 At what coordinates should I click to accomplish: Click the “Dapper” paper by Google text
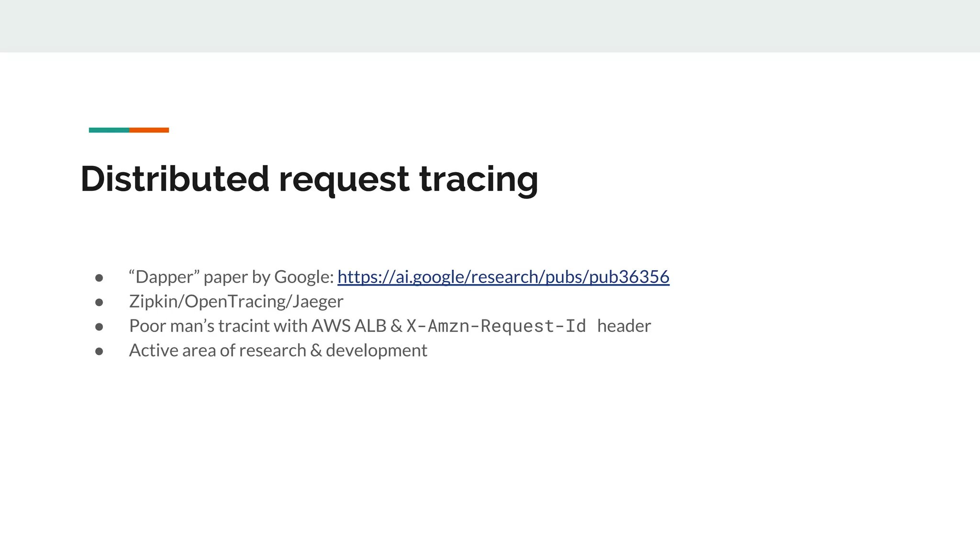coord(231,277)
